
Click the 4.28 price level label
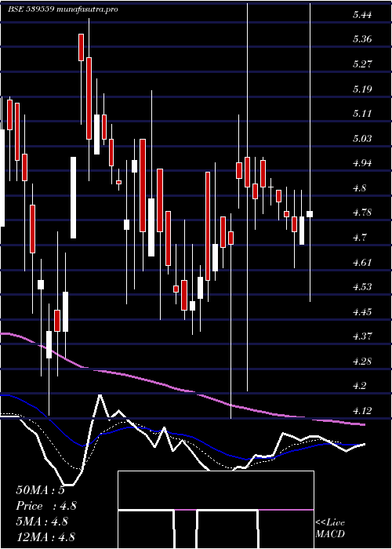(x=362, y=361)
